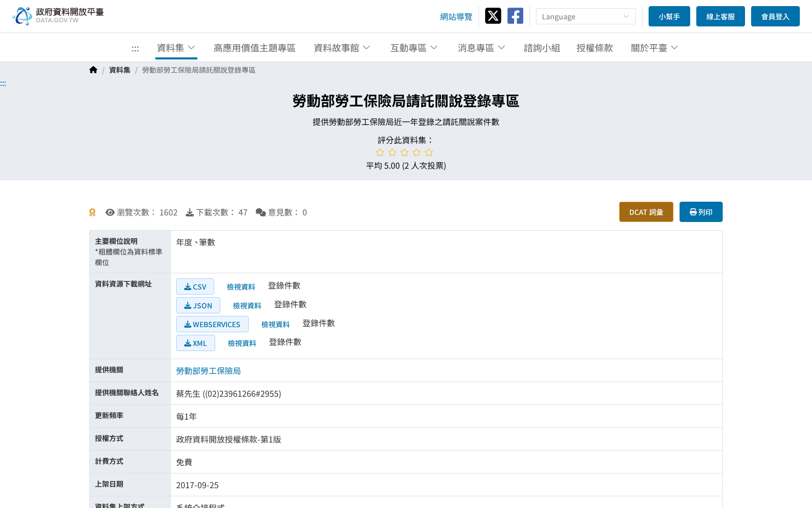Click 檢視資料 next to CSV
This screenshot has height=508, width=812.
point(241,287)
